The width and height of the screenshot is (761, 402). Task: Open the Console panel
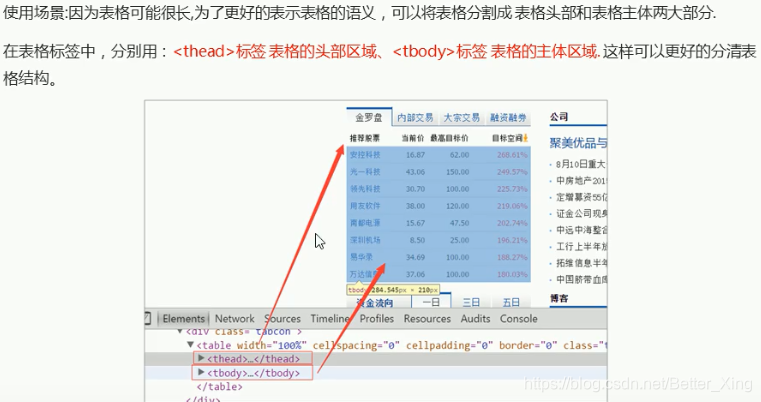(518, 318)
